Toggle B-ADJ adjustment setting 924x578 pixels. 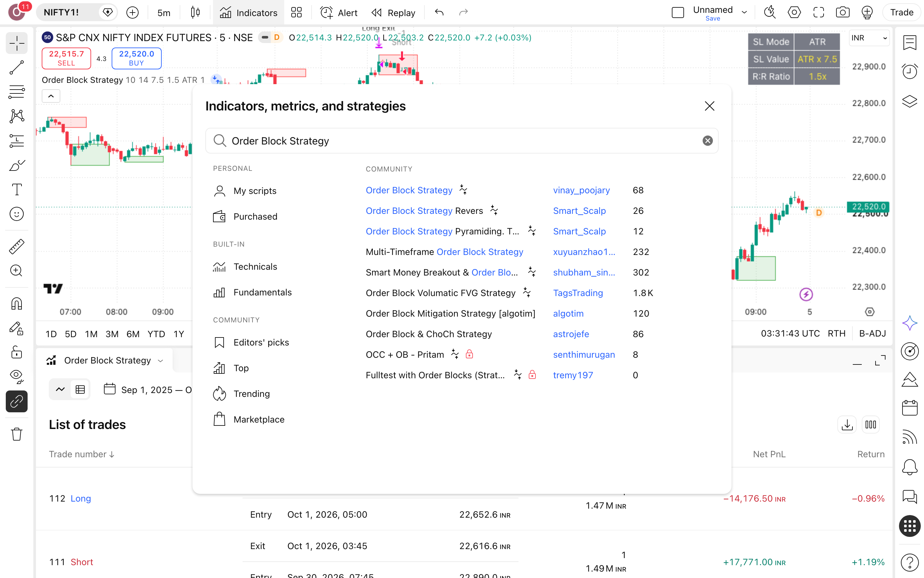coord(872,333)
